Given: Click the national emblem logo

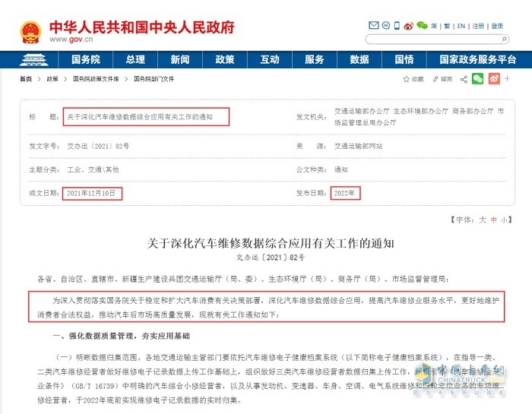Looking at the screenshot, I should point(30,32).
